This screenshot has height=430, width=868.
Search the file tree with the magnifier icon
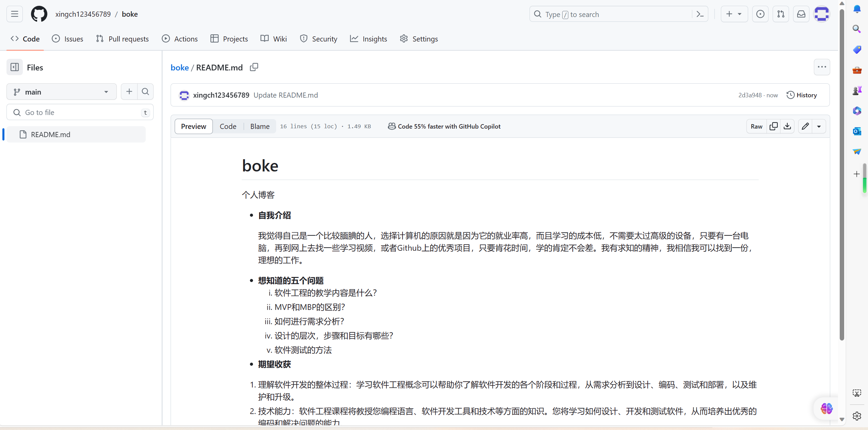(x=145, y=92)
